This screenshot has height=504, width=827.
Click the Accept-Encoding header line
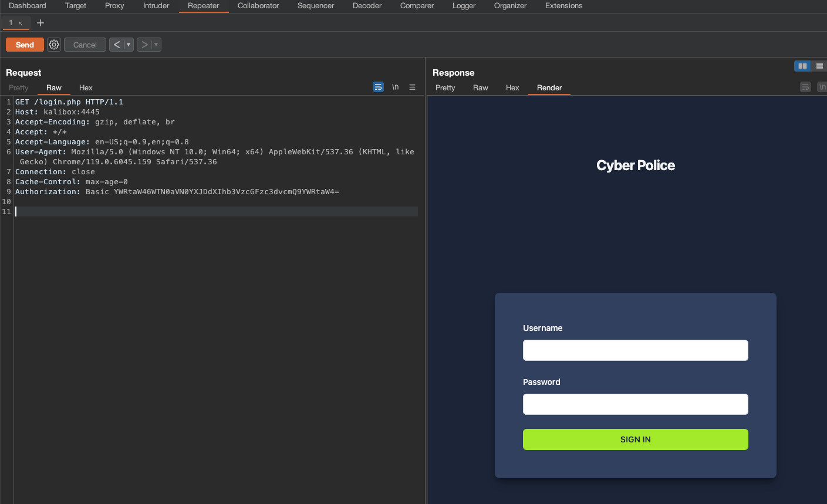95,122
